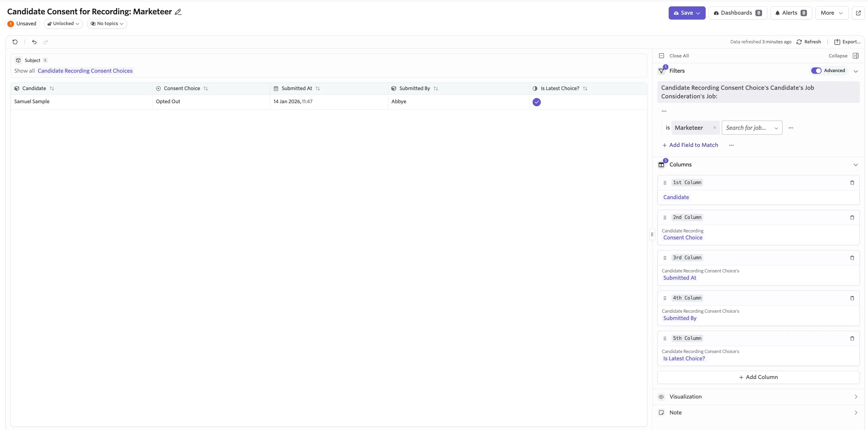The width and height of the screenshot is (868, 430).
Task: Collapse the Filters section
Action: point(855,71)
